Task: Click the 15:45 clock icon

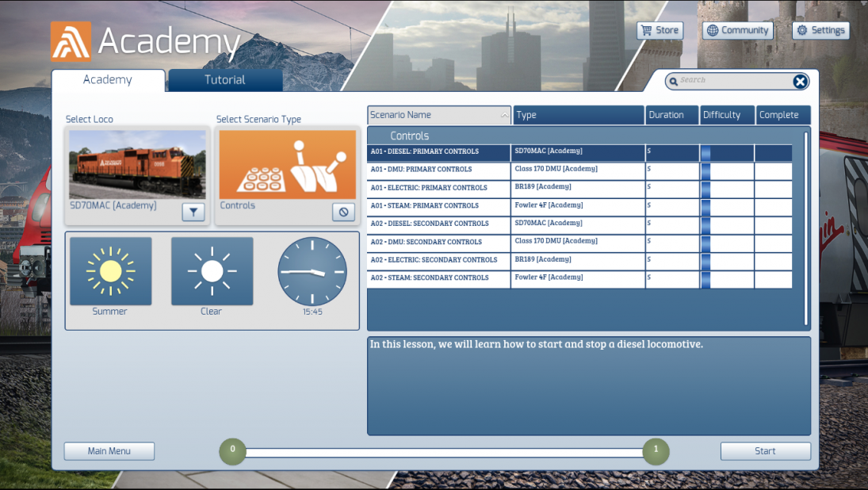Action: [x=312, y=272]
